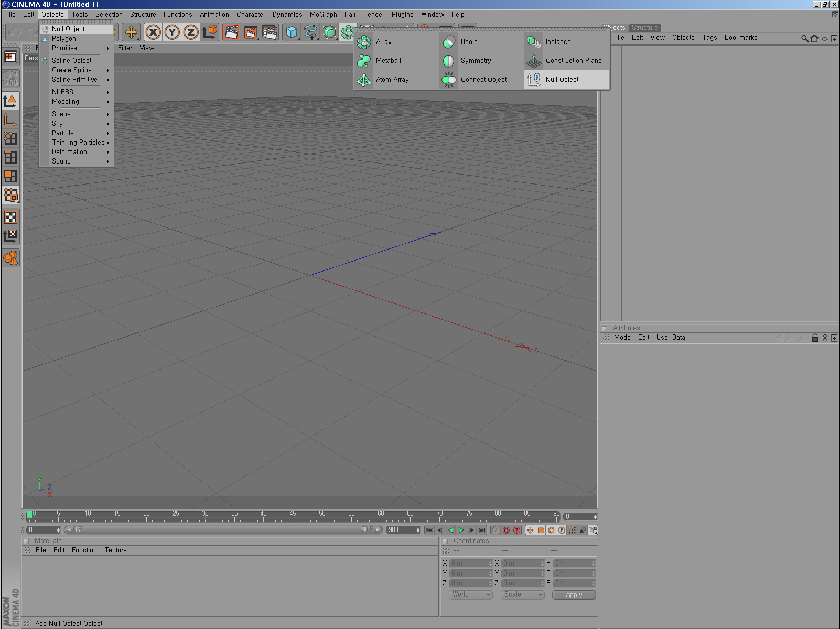Viewport: 840px width, 629px height.
Task: Toggle the Attributes lock icon
Action: (x=815, y=338)
